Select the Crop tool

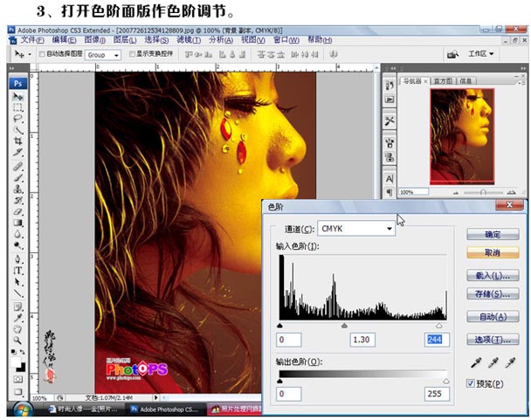pos(18,141)
